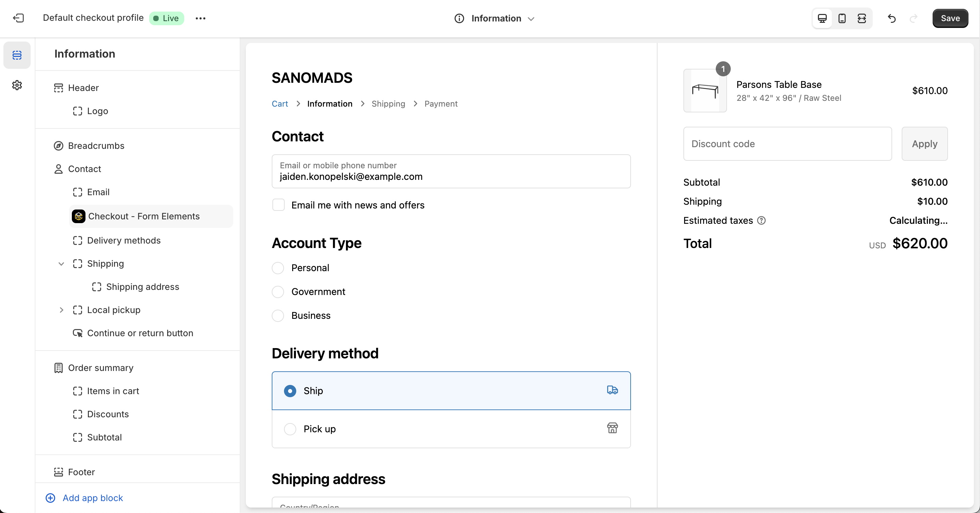Viewport: 980px width, 513px height.
Task: Expand the Local pickup tree item
Action: [61, 310]
